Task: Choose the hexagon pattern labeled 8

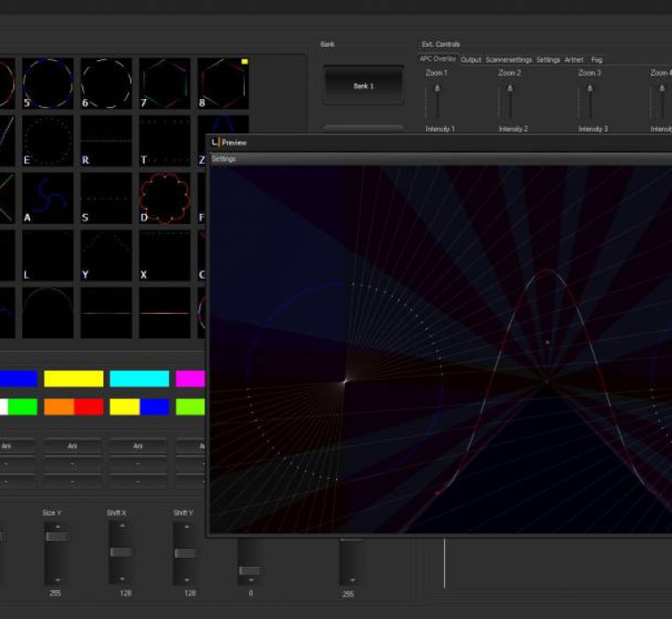Action: click(222, 83)
